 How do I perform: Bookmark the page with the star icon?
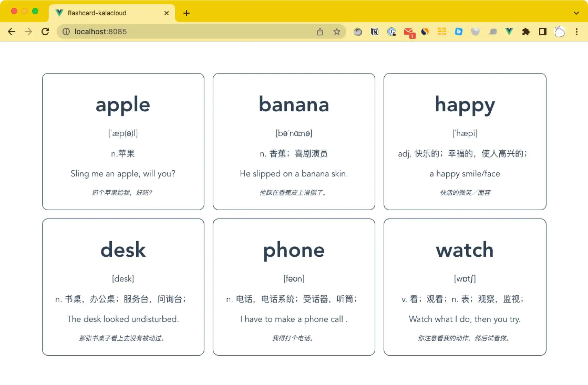click(337, 32)
